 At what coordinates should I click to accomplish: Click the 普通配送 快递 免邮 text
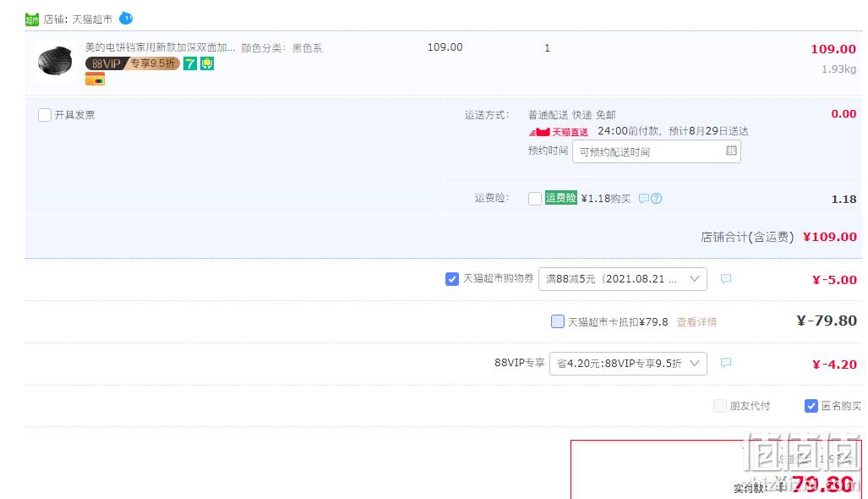(572, 115)
